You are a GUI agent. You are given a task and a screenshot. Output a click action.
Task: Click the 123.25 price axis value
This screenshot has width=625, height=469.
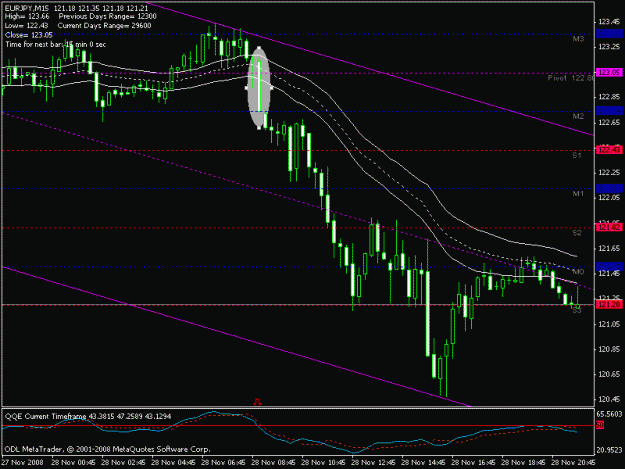609,47
